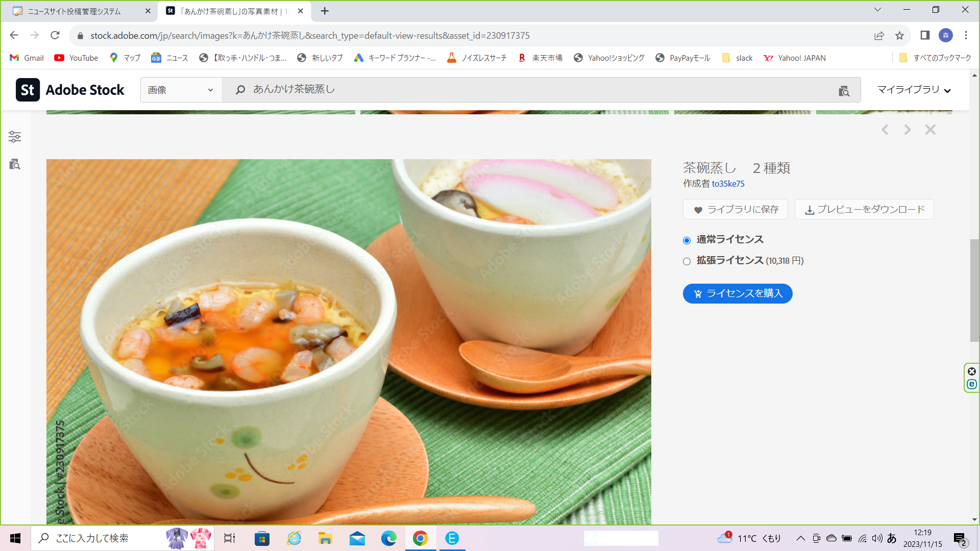
Task: Open the 画像 asset type dropdown
Action: [181, 90]
